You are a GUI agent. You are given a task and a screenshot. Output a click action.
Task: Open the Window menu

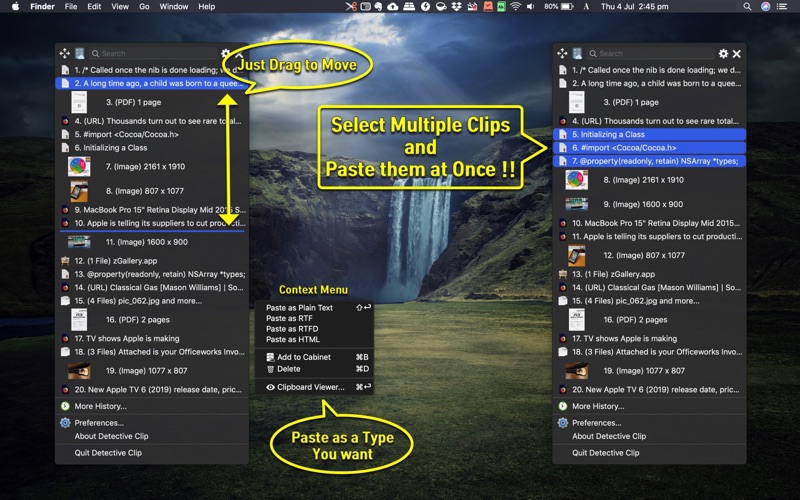tap(174, 7)
